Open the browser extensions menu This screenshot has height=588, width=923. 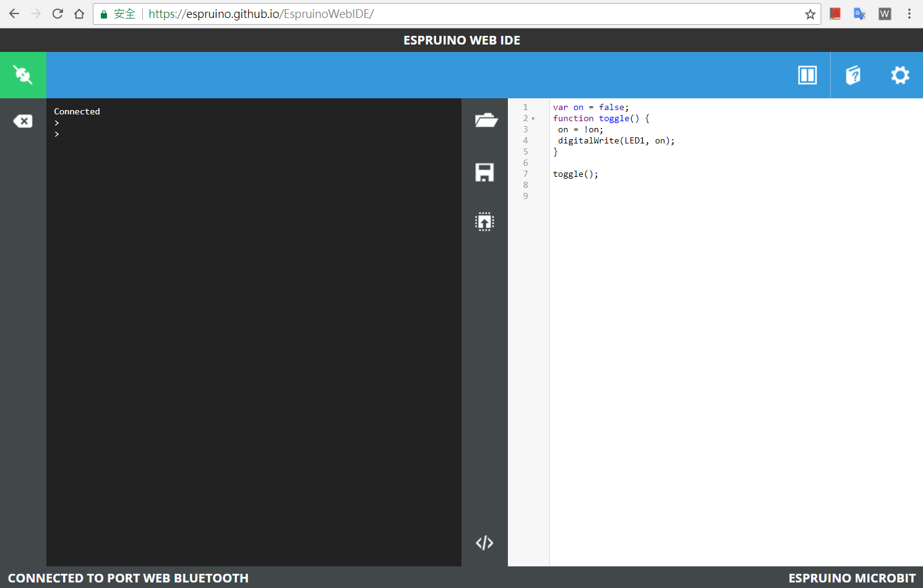pos(835,14)
